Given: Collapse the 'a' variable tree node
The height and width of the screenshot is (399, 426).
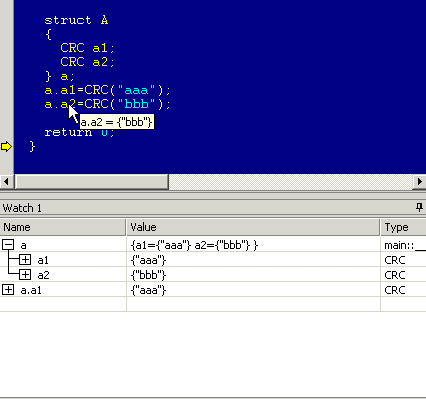Looking at the screenshot, I should pos(8,245).
